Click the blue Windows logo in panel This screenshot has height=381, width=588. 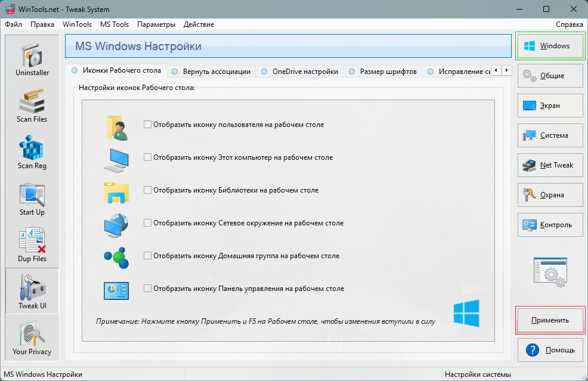pyautogui.click(x=466, y=313)
